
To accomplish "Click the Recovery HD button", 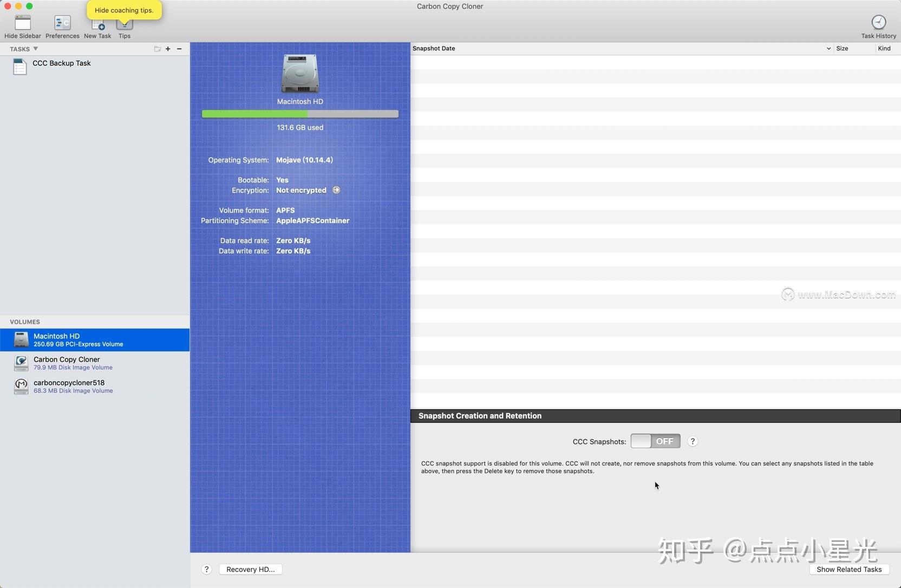I will [250, 569].
